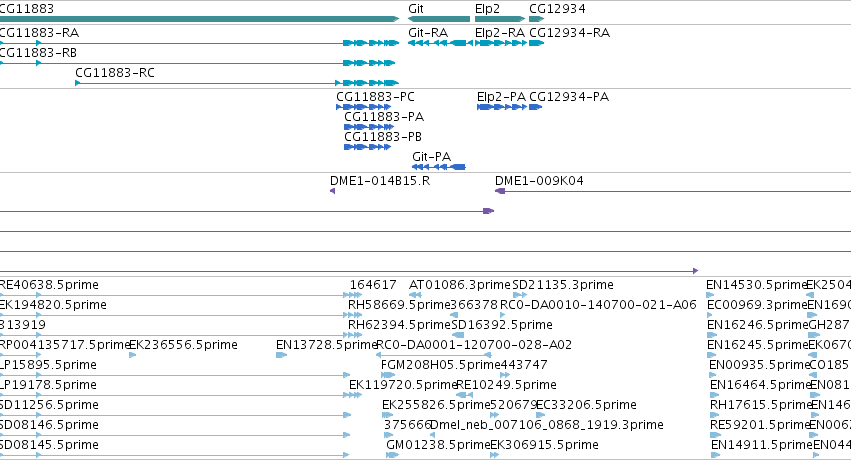Viewport: 851px width, 460px height.
Task: Click the SD11256.5prime EST label
Action: [x=49, y=405]
